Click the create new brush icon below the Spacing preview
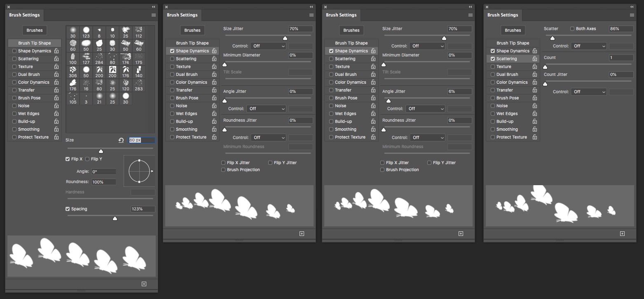The width and height of the screenshot is (644, 299). 144,284
